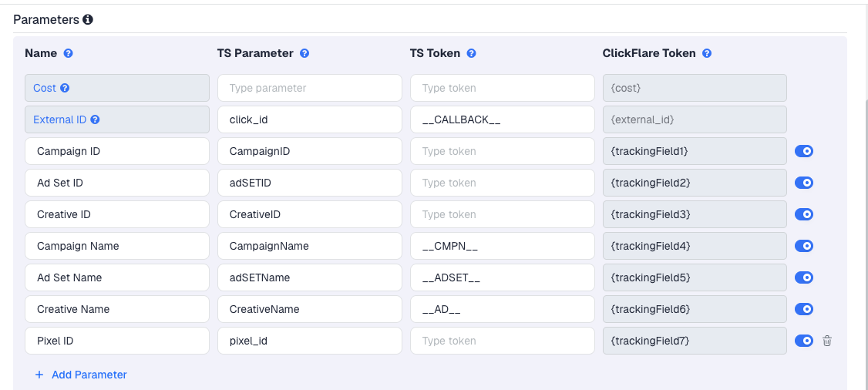Screen dimensions: 868x390
Task: Click the {trackingField6} token field
Action: (x=695, y=308)
